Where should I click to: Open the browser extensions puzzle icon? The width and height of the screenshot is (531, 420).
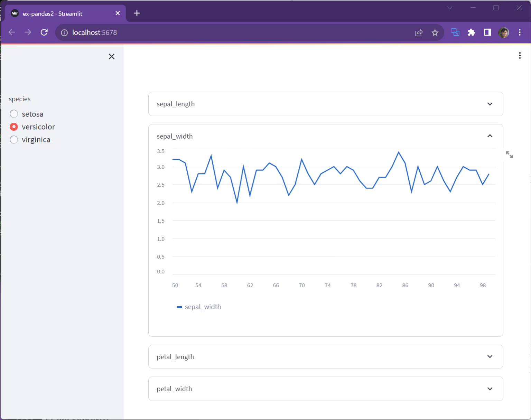472,32
